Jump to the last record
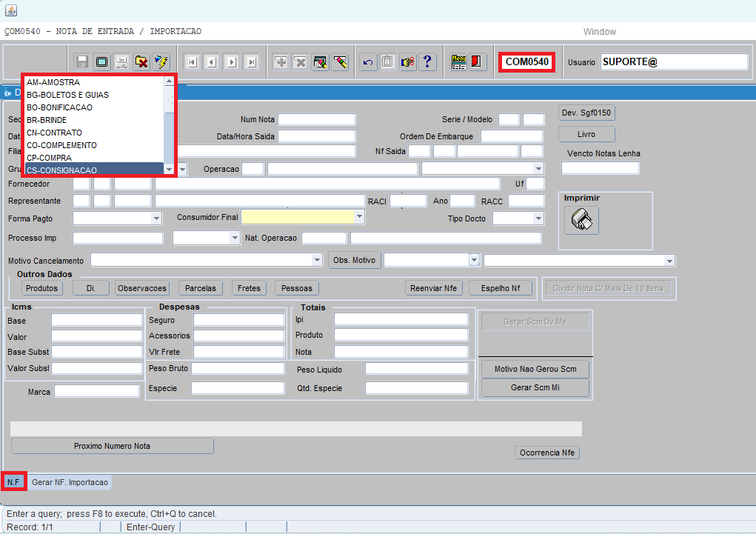Screen dimensions: 756x534 click(252, 61)
